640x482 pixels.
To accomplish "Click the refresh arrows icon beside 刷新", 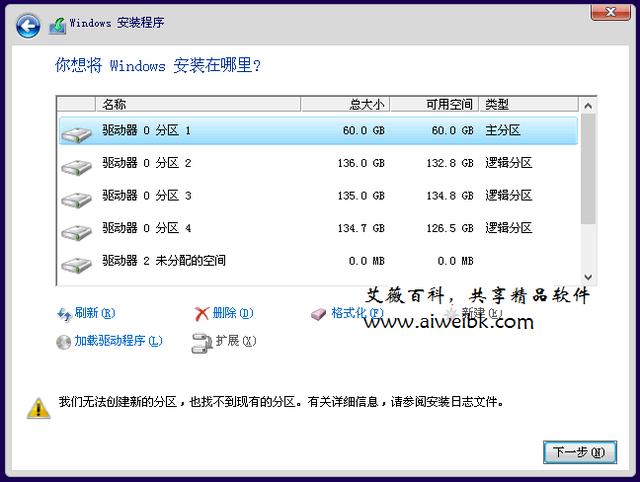I will [x=64, y=314].
